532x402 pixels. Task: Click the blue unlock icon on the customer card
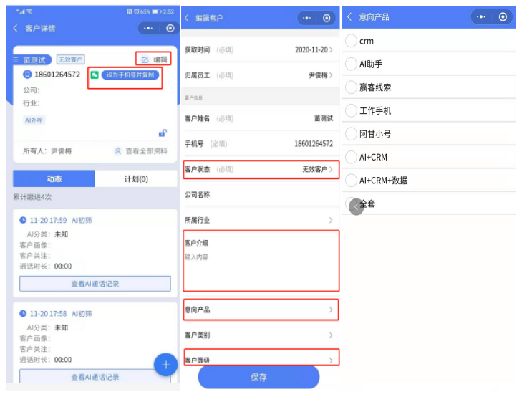(163, 133)
